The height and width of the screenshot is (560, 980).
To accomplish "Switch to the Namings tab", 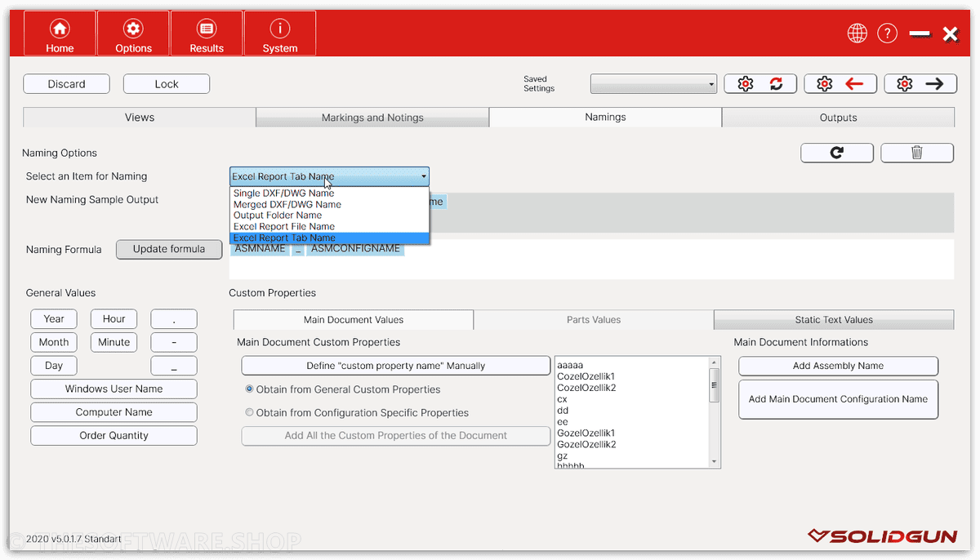I will point(605,118).
